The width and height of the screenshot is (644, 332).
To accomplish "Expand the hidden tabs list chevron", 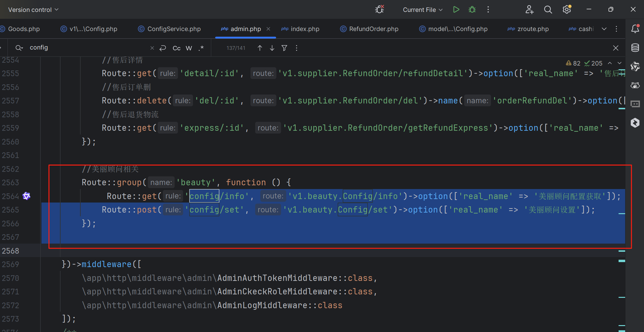I will [x=604, y=29].
